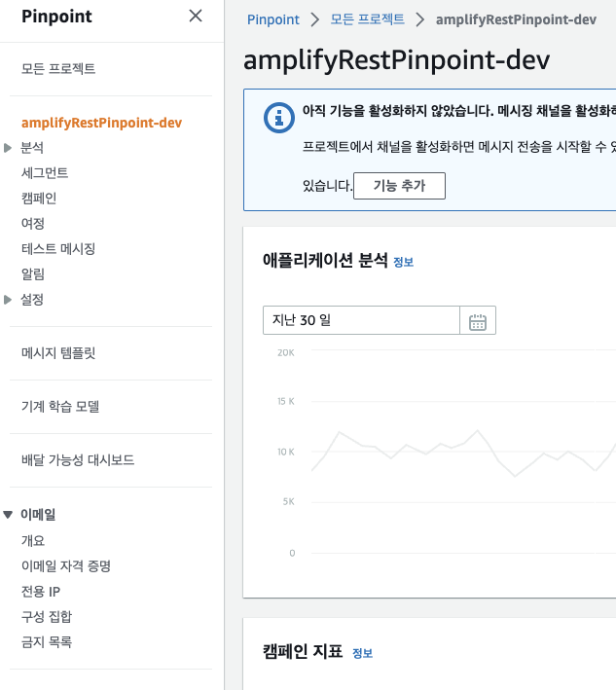Open 정보 link next to 캠페인 지표
This screenshot has height=690, width=616.
click(363, 653)
